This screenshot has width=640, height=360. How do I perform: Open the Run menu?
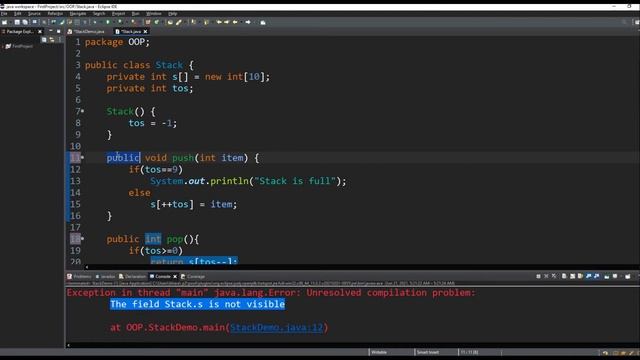(136, 14)
